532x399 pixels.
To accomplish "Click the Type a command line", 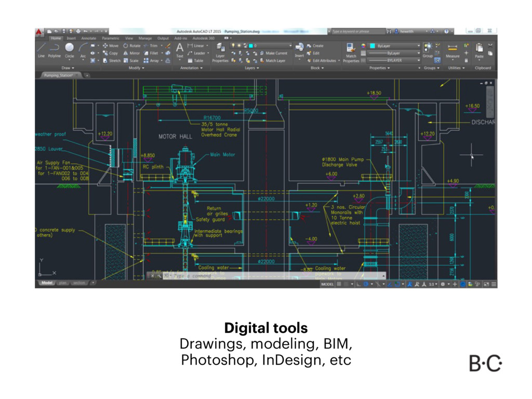I will click(275, 276).
